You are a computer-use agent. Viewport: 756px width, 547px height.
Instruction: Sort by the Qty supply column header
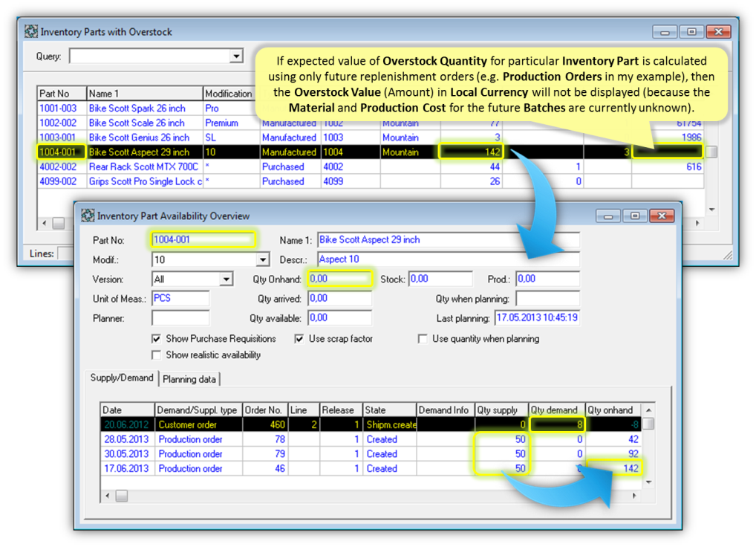pos(501,410)
